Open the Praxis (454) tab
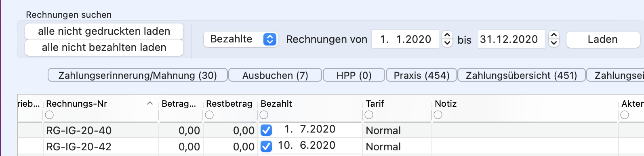Image resolution: width=644 pixels, height=156 pixels. click(422, 75)
